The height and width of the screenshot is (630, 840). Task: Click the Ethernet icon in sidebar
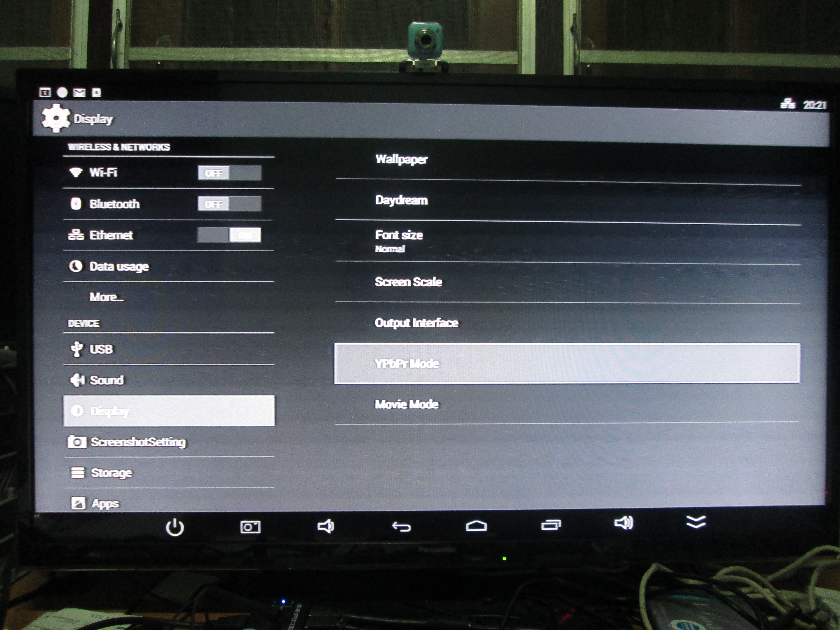click(76, 235)
